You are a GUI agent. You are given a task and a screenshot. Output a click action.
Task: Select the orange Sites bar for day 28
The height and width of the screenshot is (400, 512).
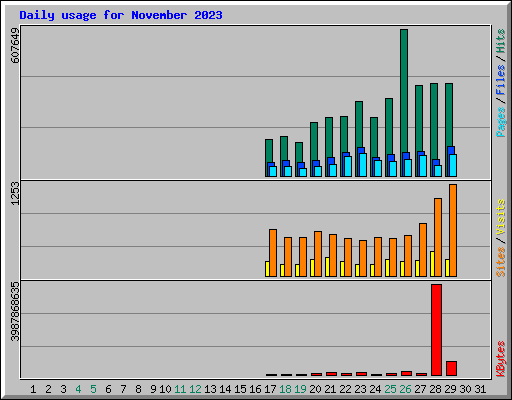coord(438,237)
